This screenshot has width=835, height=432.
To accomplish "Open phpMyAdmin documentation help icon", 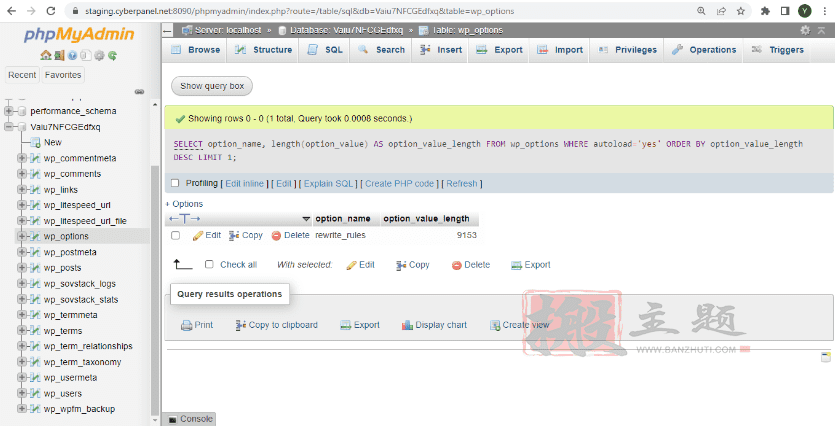I will (72, 55).
